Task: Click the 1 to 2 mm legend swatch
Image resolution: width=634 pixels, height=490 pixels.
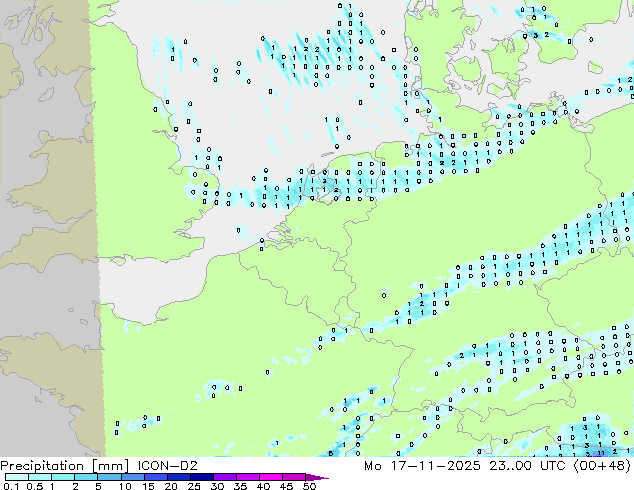Action: click(63, 477)
